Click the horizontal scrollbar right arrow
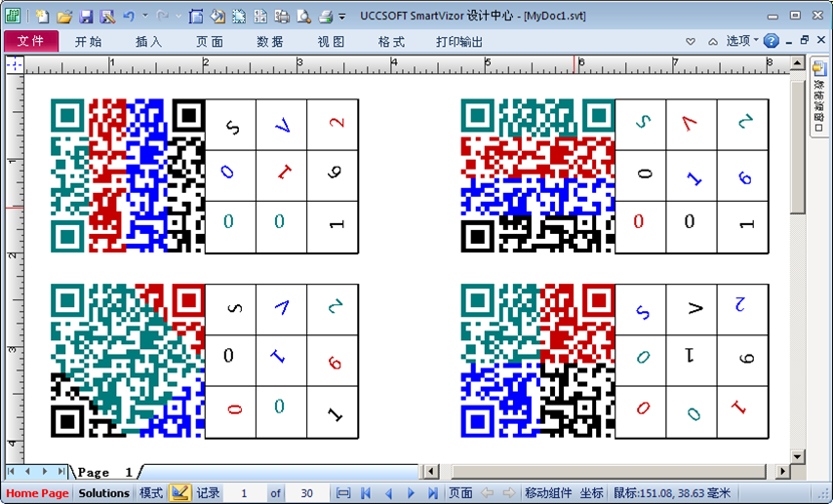 tap(782, 471)
